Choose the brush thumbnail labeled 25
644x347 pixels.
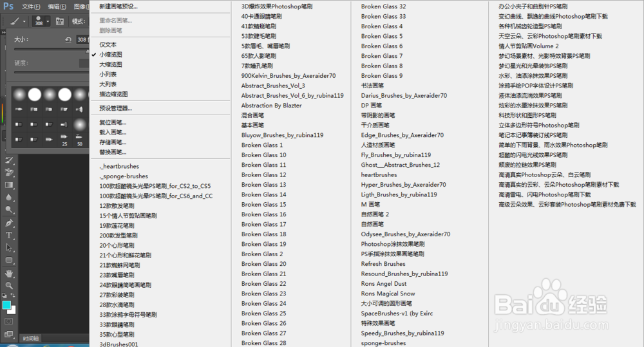(x=64, y=140)
